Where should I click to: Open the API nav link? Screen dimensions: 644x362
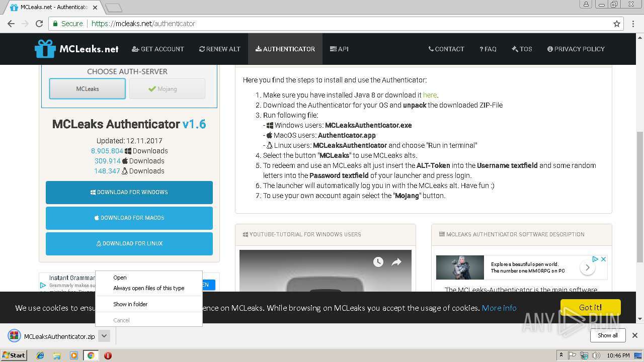[339, 49]
